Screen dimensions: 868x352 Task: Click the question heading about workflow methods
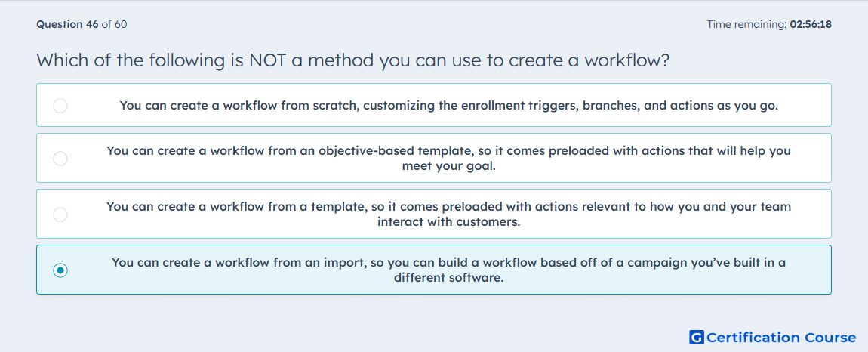click(353, 60)
